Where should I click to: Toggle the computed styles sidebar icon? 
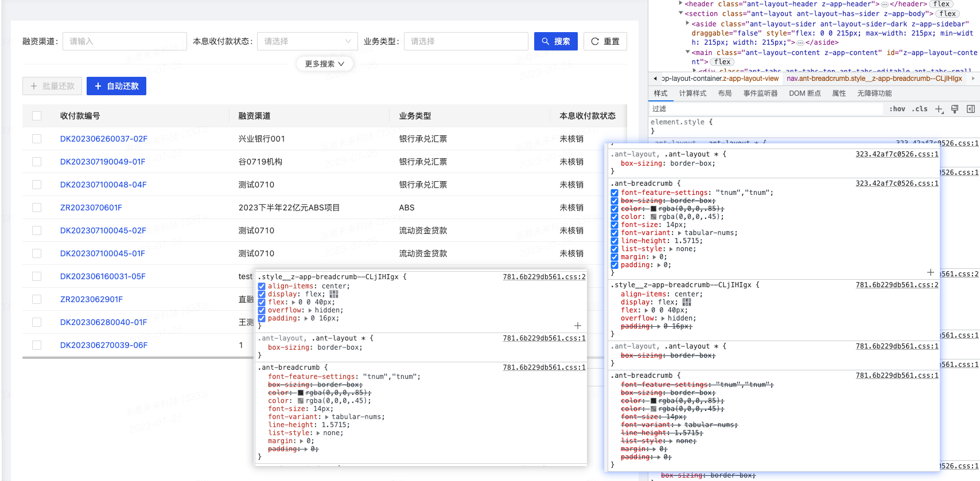tap(970, 109)
